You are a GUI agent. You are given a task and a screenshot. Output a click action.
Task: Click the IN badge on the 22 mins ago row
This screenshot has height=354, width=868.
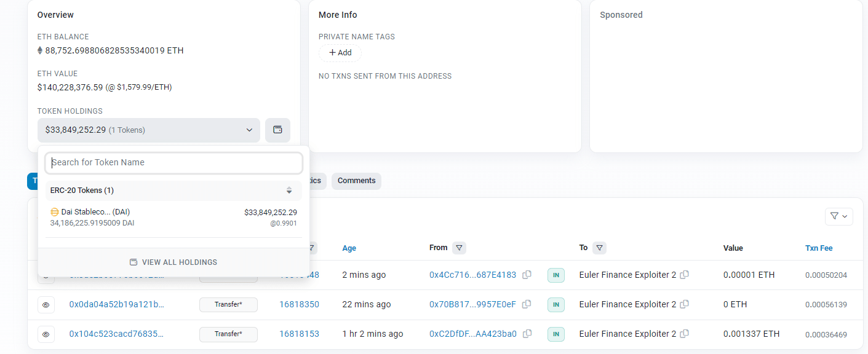tap(555, 304)
